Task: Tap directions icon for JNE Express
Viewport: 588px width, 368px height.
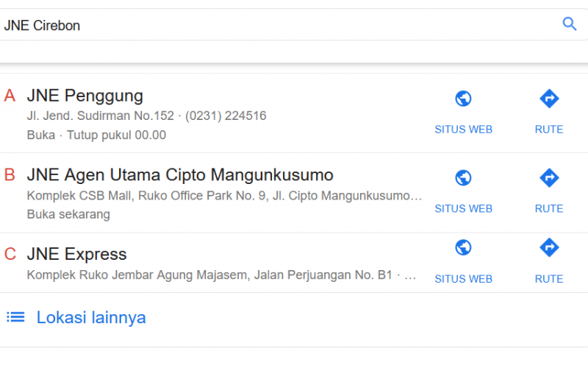Action: (x=549, y=247)
